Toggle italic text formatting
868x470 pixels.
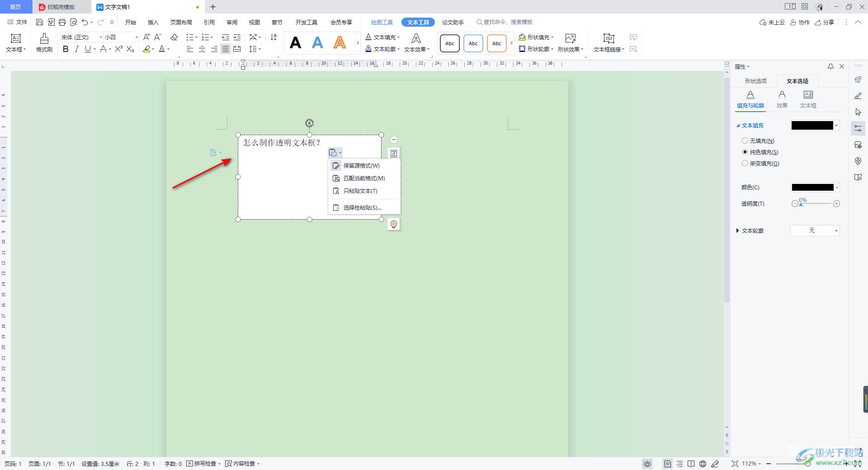pos(76,49)
